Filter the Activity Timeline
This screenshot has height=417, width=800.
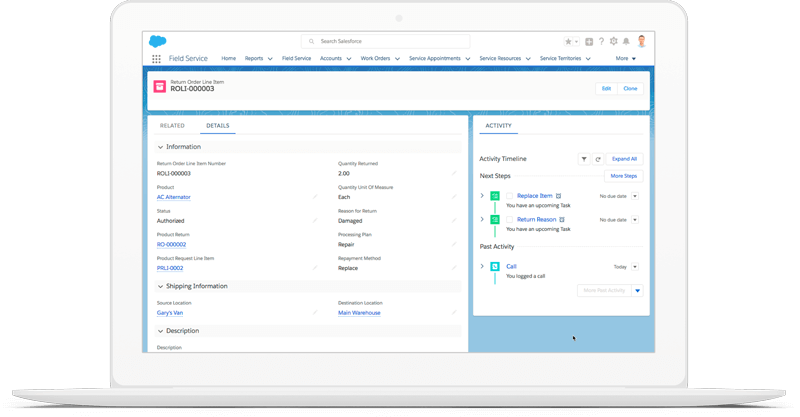[x=584, y=159]
